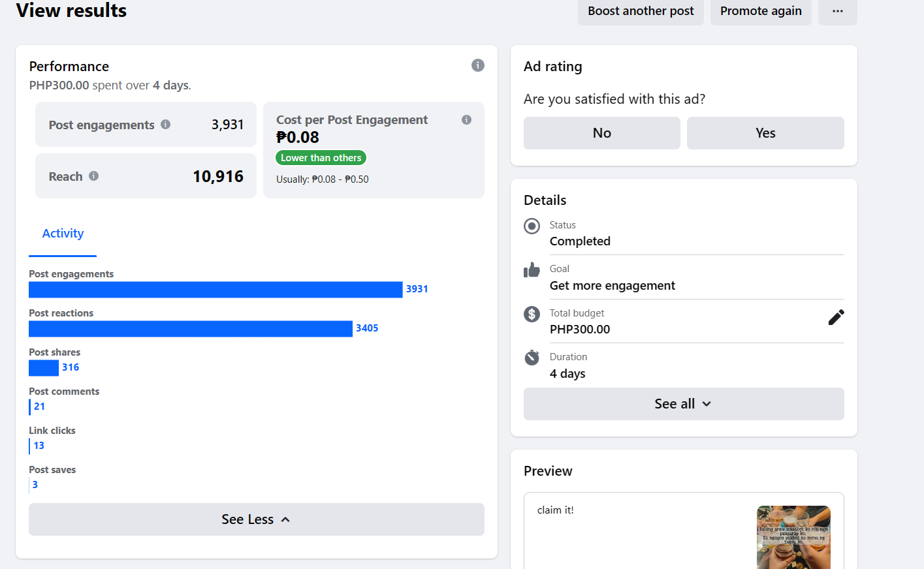Click the Performance info icon

478,65
